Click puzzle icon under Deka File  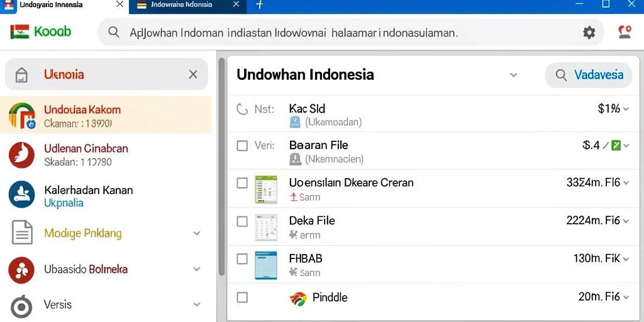[x=293, y=235]
